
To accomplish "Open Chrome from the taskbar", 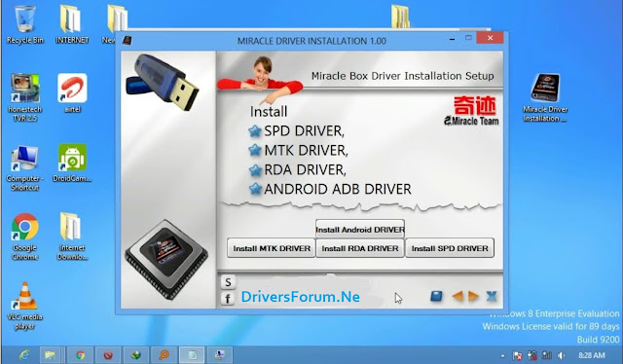I will tap(80, 355).
